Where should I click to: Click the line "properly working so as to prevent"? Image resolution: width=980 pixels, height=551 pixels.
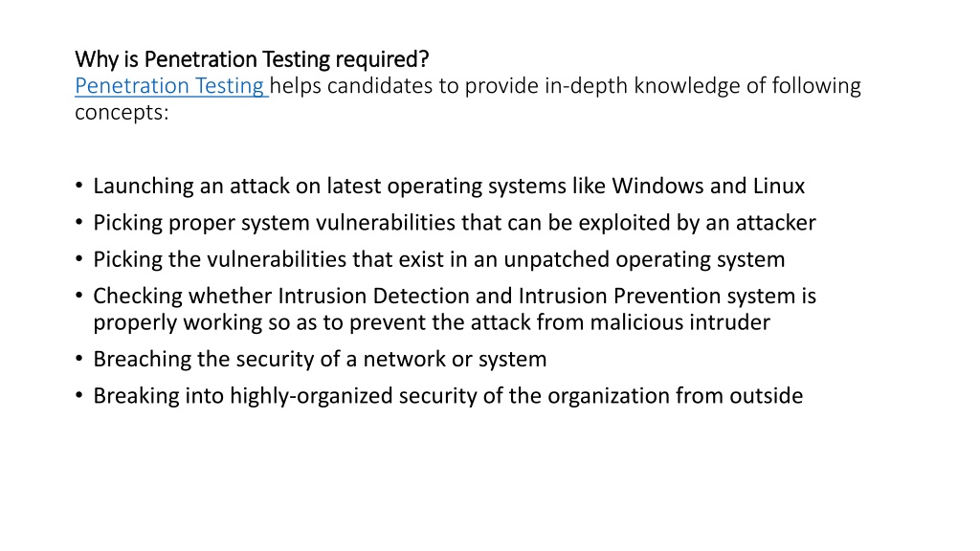point(432,322)
